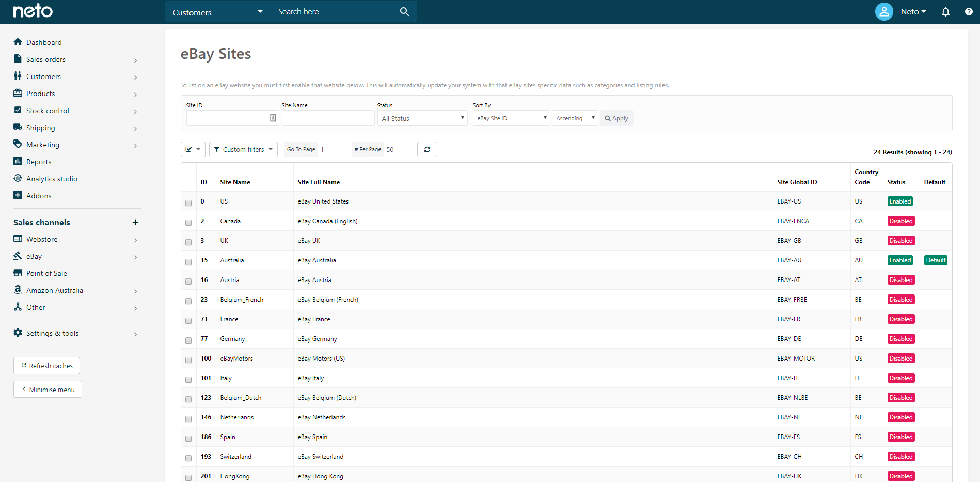Click the Search here input box
980x482 pixels.
point(336,11)
